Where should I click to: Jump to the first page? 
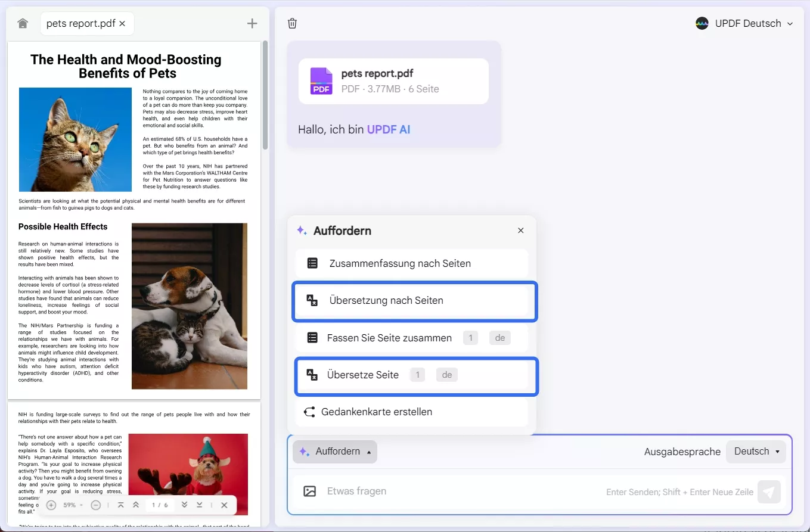pos(121,505)
